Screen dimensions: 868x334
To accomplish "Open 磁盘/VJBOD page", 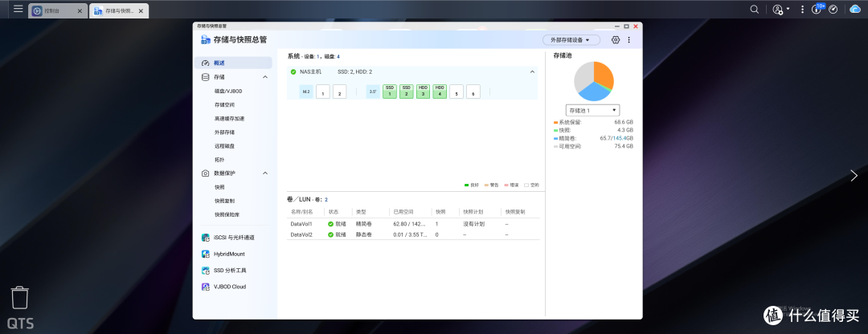I will (228, 92).
